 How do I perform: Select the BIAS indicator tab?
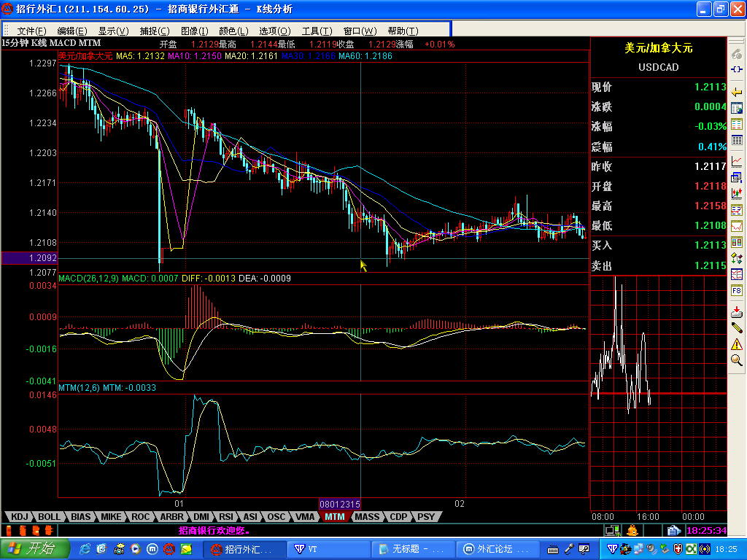click(80, 517)
